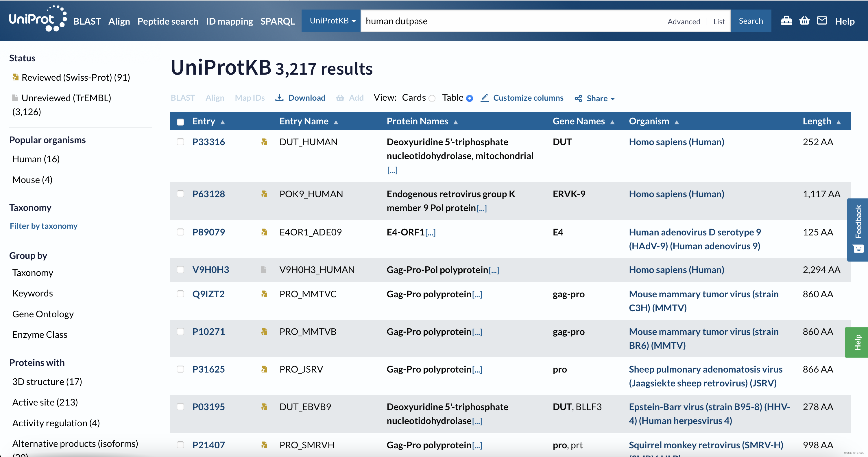Sort by Entry column arrow
Viewport: 868px width, 457px height.
(x=223, y=122)
